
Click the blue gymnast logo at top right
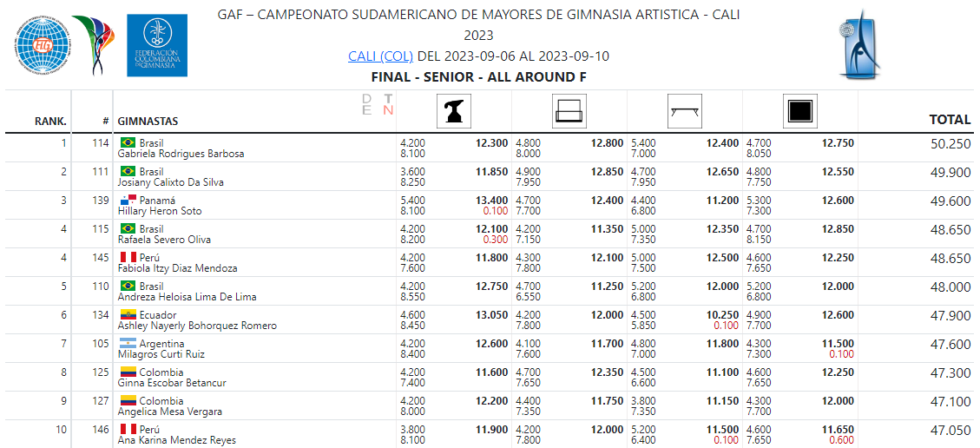pos(860,45)
